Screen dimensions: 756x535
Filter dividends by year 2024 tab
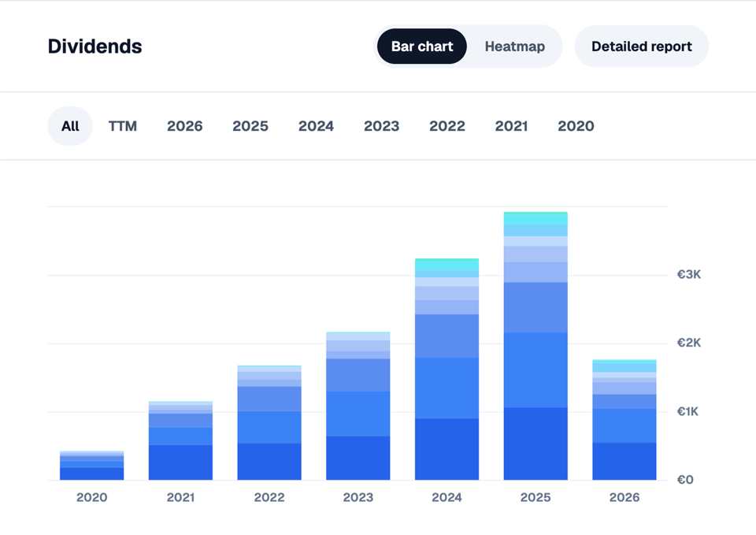316,126
